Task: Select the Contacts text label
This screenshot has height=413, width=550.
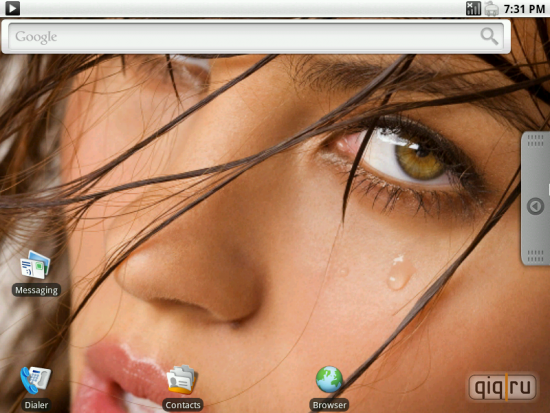Action: click(x=183, y=405)
